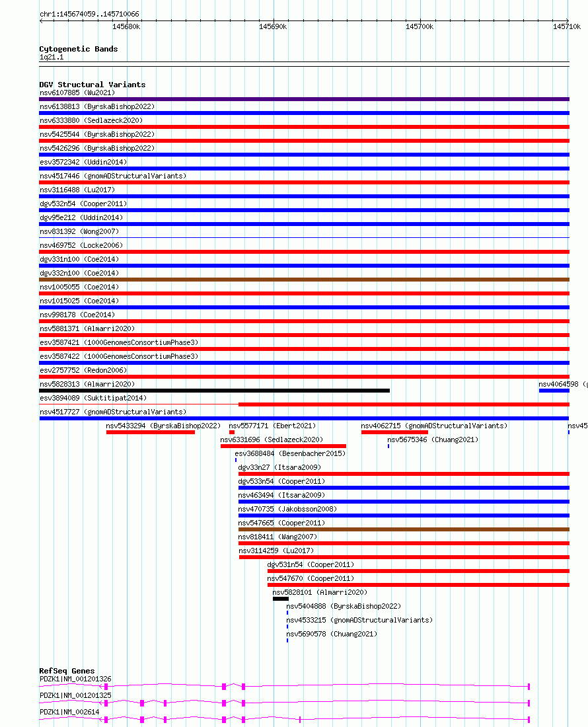Select nsv3114259 (Lu2017) variant
Image resolution: width=588 pixels, height=727 pixels.
pyautogui.click(x=276, y=552)
